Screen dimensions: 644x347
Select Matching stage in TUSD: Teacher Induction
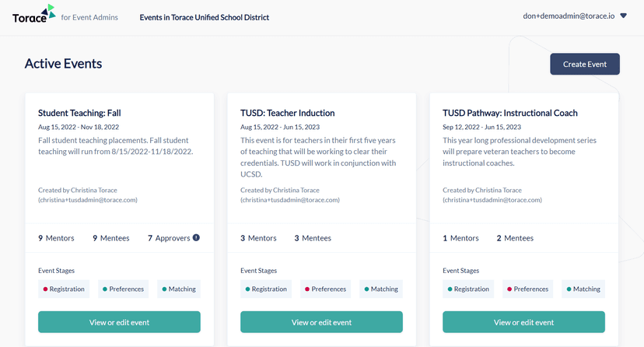(x=381, y=289)
